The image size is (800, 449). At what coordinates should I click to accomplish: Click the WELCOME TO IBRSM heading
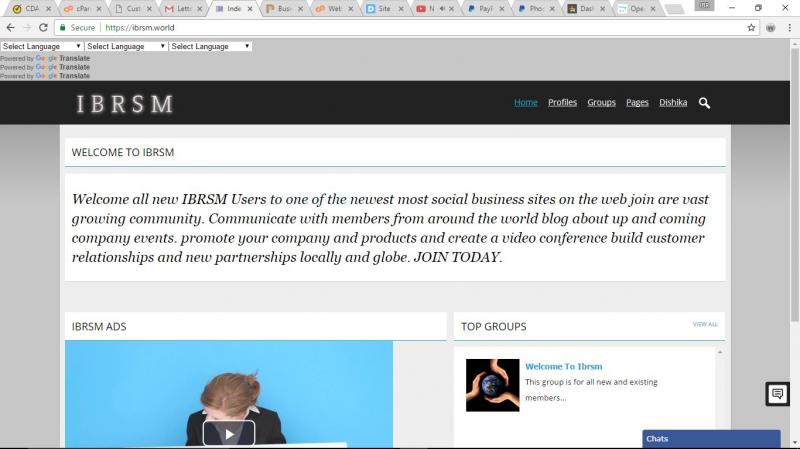(x=123, y=152)
